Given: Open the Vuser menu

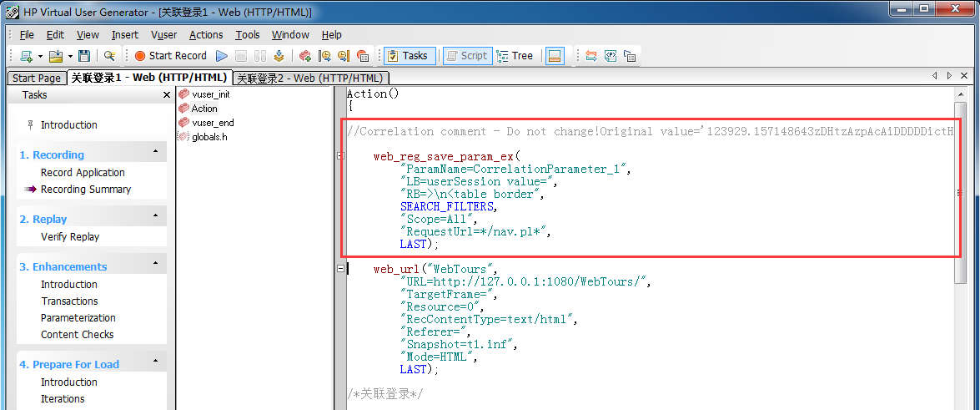Looking at the screenshot, I should [163, 35].
